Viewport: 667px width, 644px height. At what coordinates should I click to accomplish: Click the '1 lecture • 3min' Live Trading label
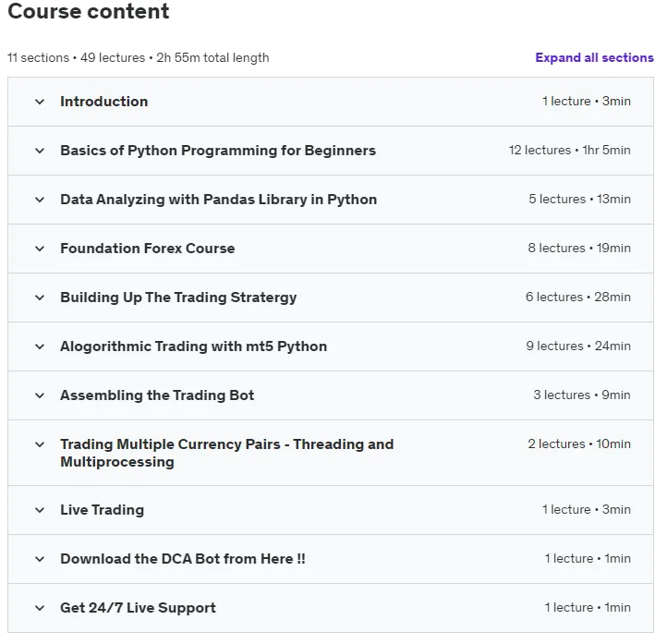(x=587, y=509)
